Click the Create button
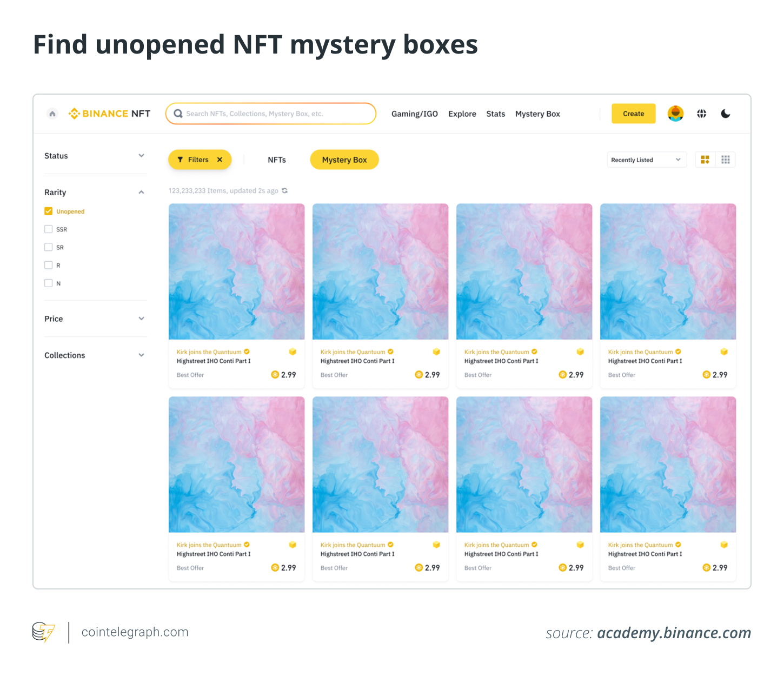784x676 pixels. 633,114
